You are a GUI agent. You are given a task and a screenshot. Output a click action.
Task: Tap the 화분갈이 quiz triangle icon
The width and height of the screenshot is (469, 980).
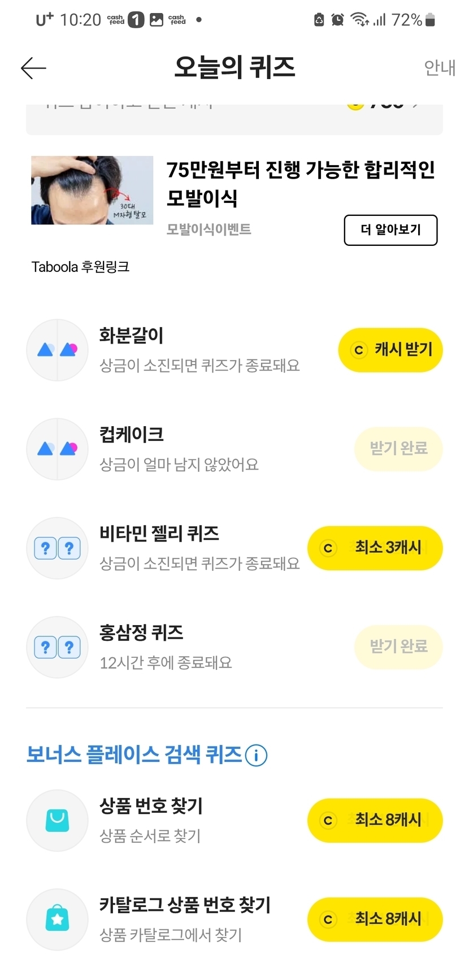click(x=57, y=350)
